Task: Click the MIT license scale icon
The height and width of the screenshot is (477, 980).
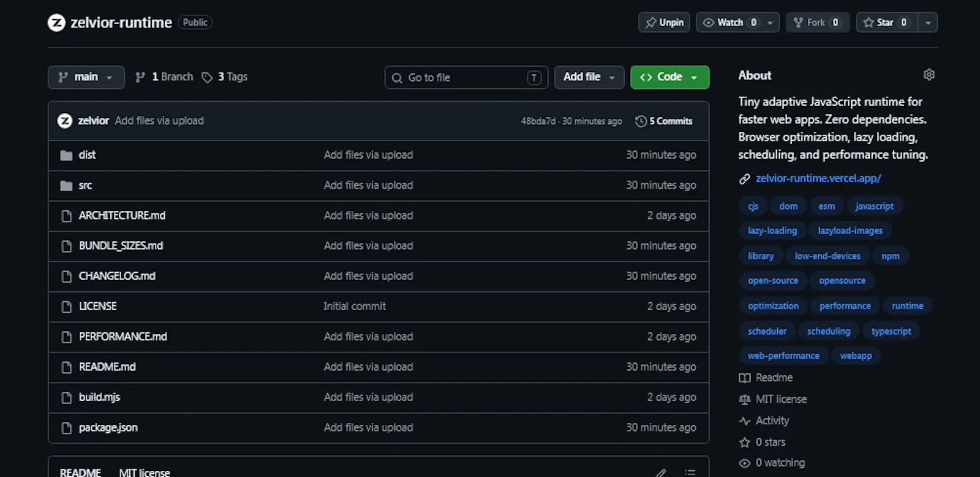Action: click(744, 399)
